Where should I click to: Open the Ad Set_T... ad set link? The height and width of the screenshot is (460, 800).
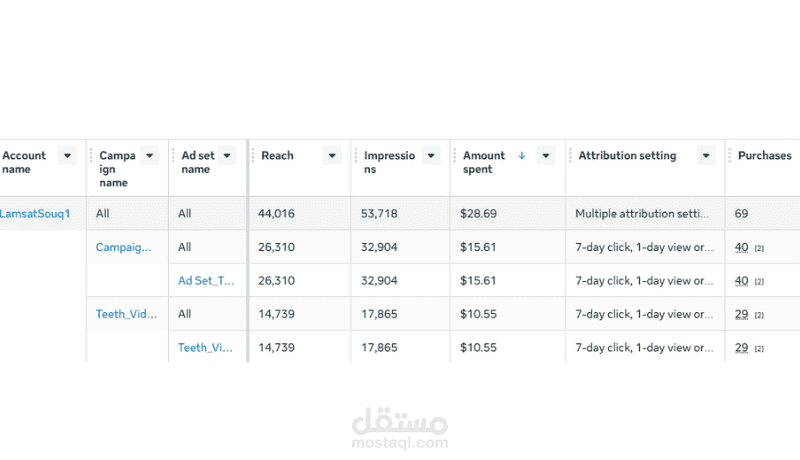pyautogui.click(x=206, y=280)
